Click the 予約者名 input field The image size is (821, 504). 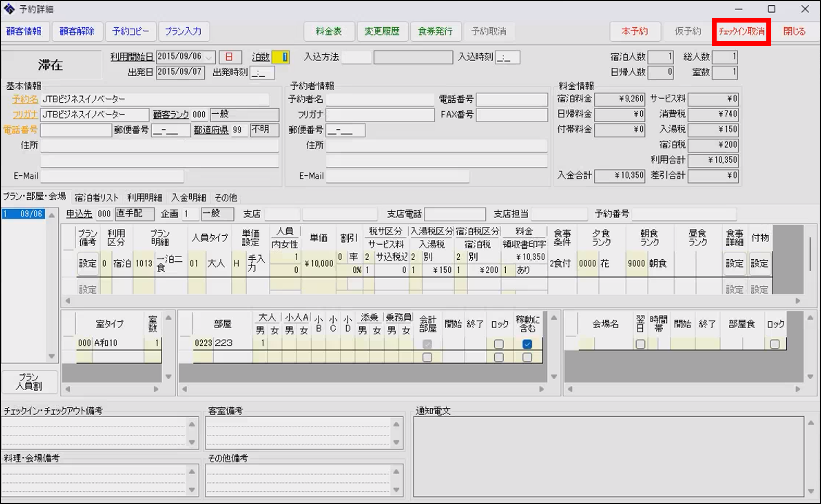click(x=380, y=99)
